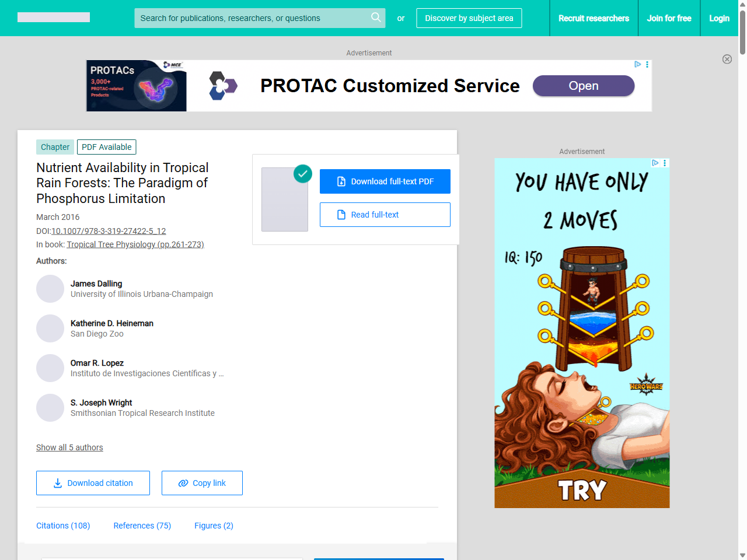Copy link to this publication
747x560 pixels.
pos(202,483)
